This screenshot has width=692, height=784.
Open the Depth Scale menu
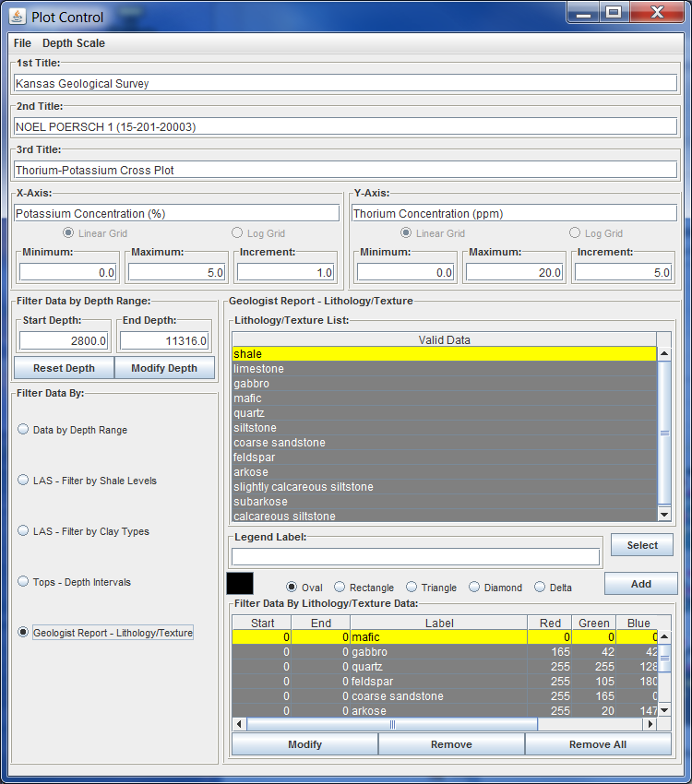point(74,43)
